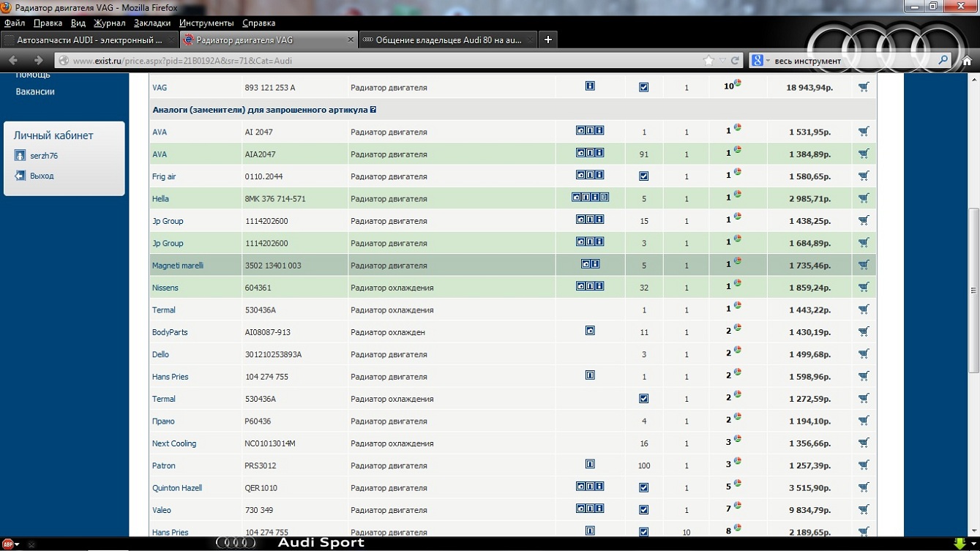This screenshot has height=551, width=980.
Task: Bookmark this page with the star icon
Action: [708, 61]
